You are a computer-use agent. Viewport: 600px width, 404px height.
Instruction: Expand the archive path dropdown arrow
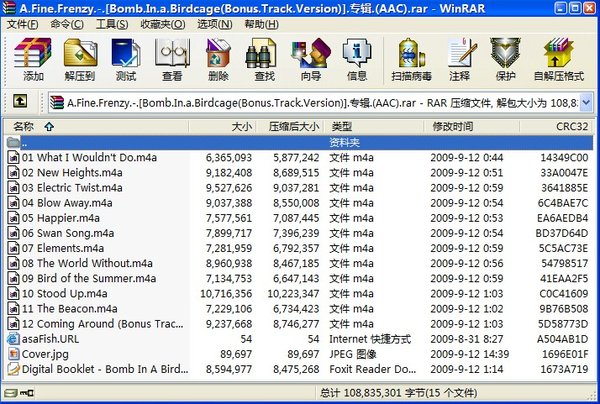(586, 103)
